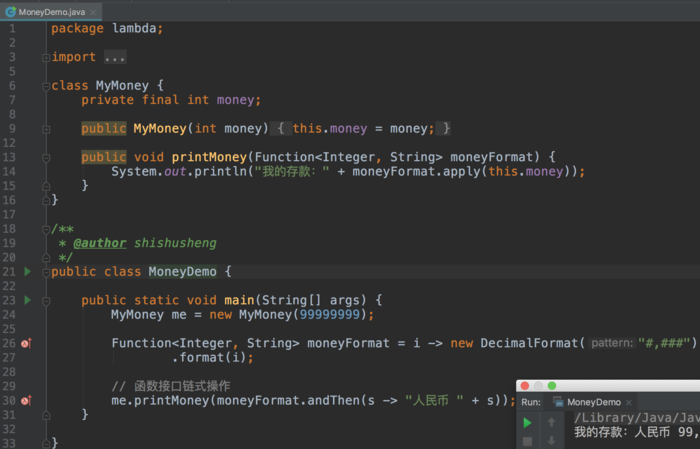The image size is (700, 449).
Task: Click the gray minimize button of Run window
Action: (x=538, y=386)
